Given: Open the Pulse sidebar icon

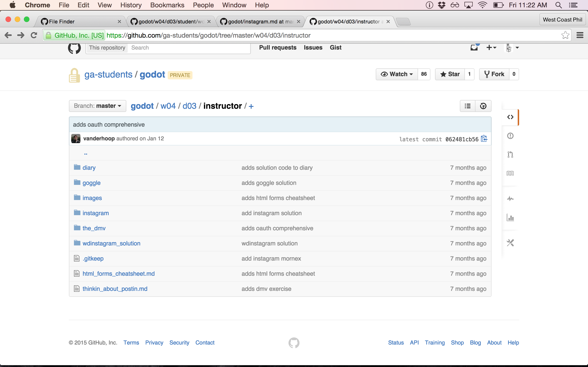Looking at the screenshot, I should click(x=510, y=199).
